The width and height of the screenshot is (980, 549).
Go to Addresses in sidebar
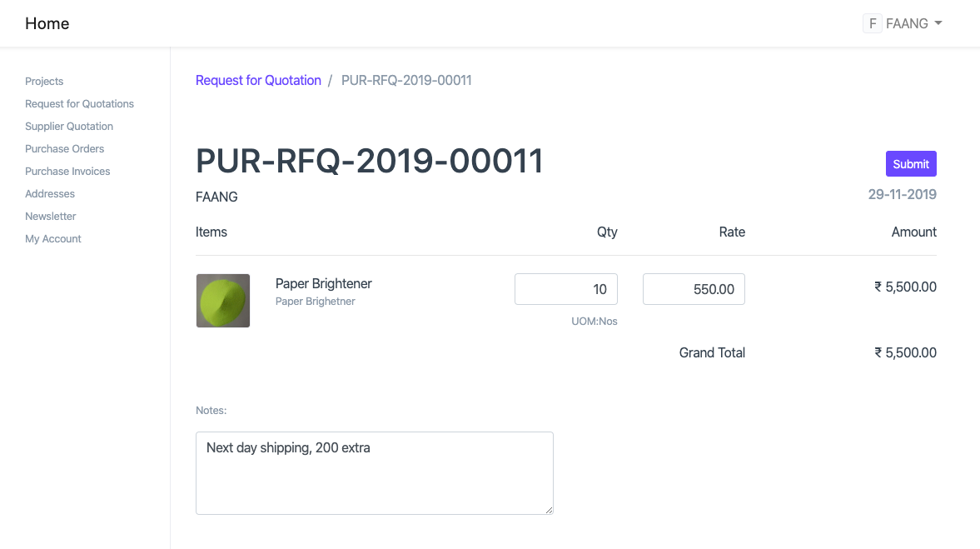50,193
